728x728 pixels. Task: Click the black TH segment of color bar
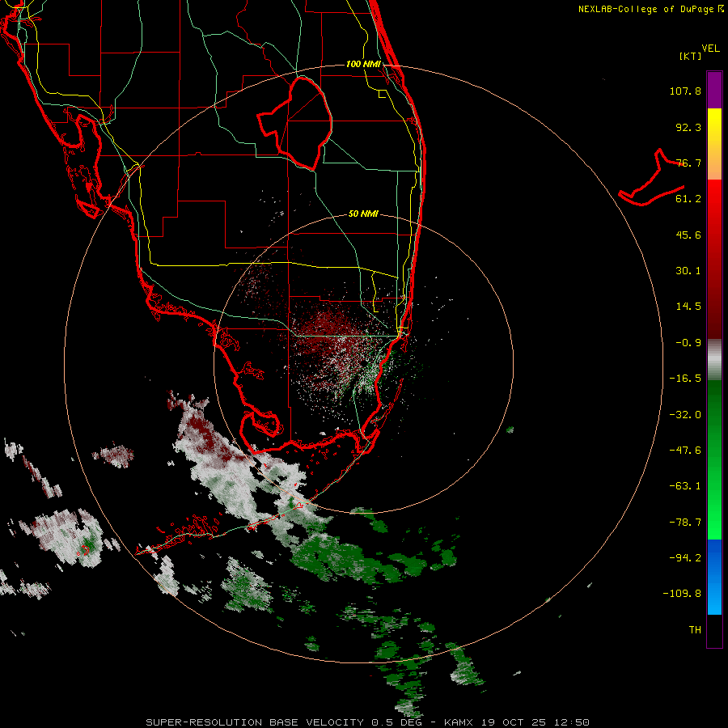coord(714,630)
